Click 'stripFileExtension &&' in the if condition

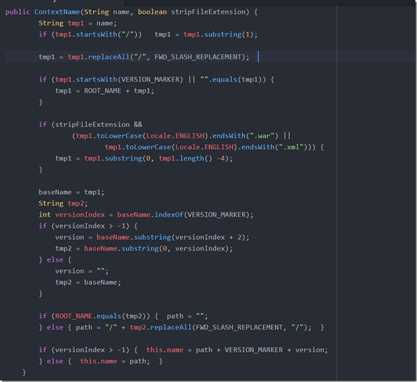tap(99, 125)
